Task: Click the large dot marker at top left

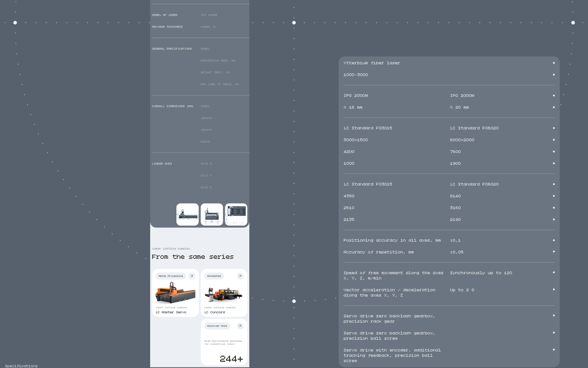Action: tap(15, 23)
